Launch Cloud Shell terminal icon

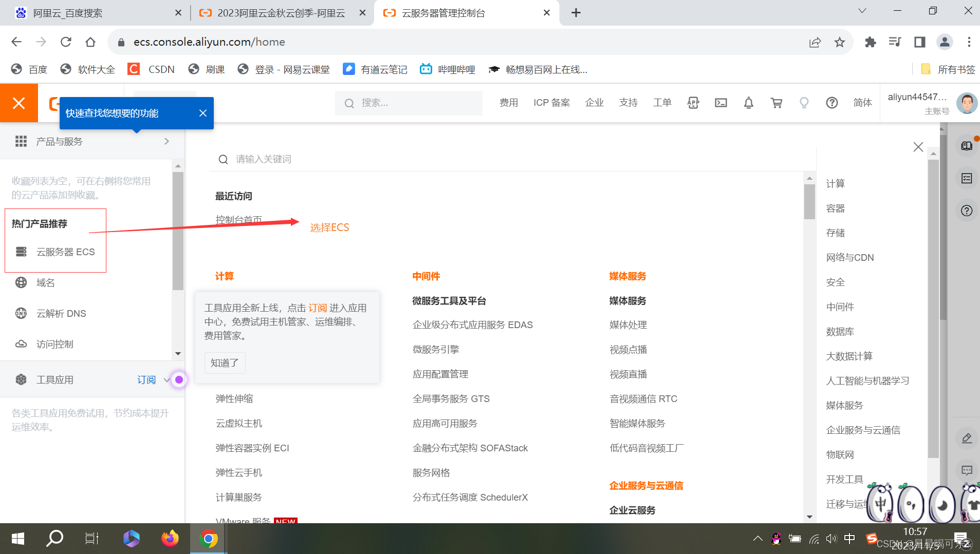click(x=721, y=103)
